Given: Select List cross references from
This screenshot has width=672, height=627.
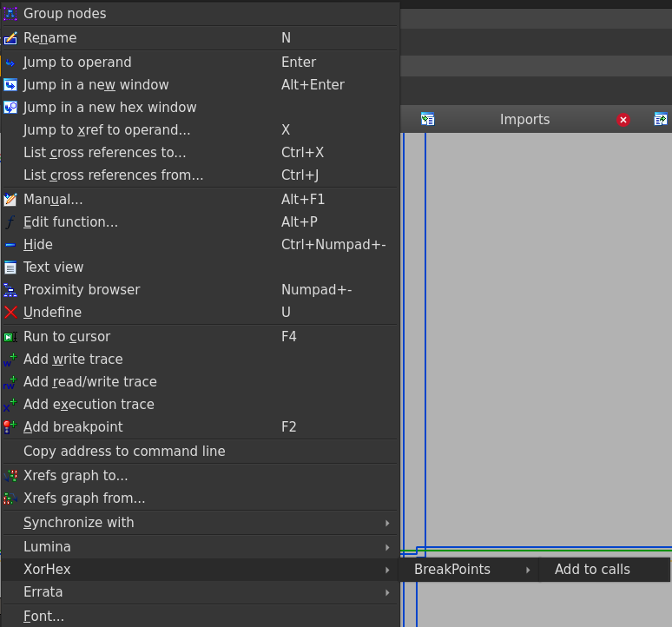Looking at the screenshot, I should coord(200,175).
